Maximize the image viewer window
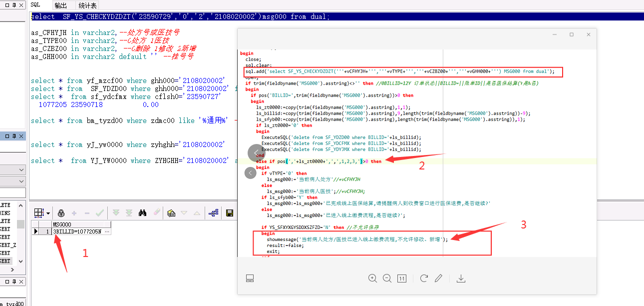Viewport: 644px width, 306px height. [x=572, y=34]
